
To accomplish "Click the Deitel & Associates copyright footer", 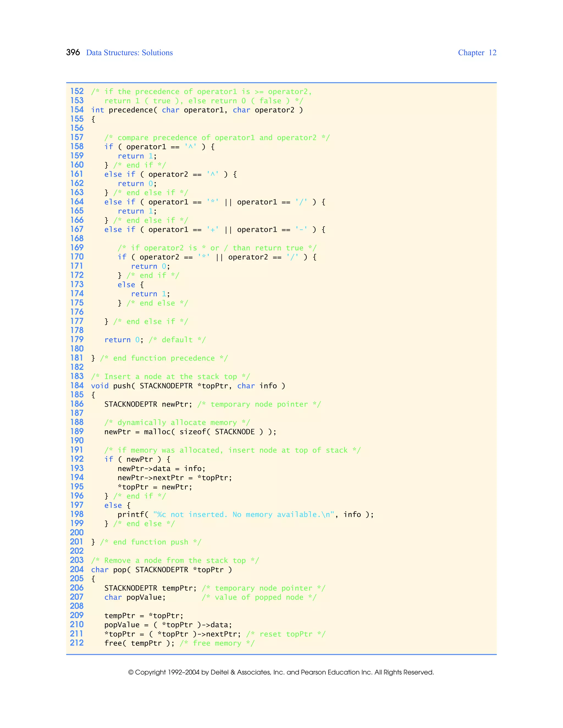I will click(281, 672).
